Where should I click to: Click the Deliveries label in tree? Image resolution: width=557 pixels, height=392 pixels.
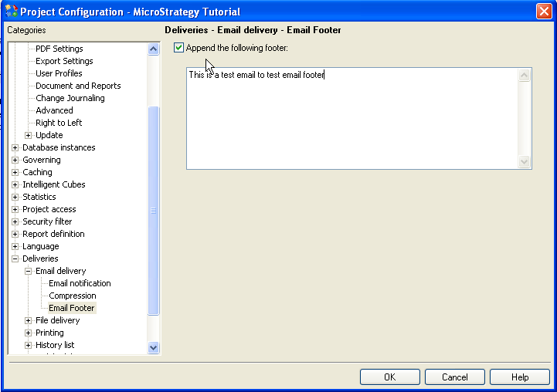(40, 259)
